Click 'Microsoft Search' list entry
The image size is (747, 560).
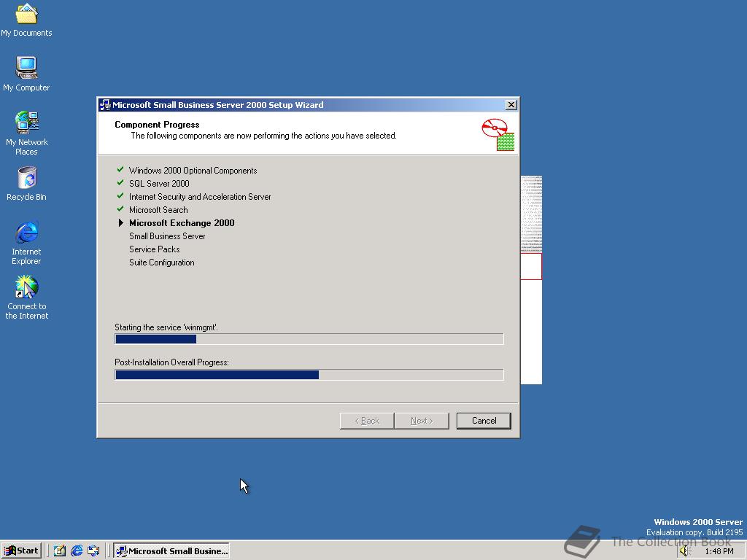[x=158, y=209]
